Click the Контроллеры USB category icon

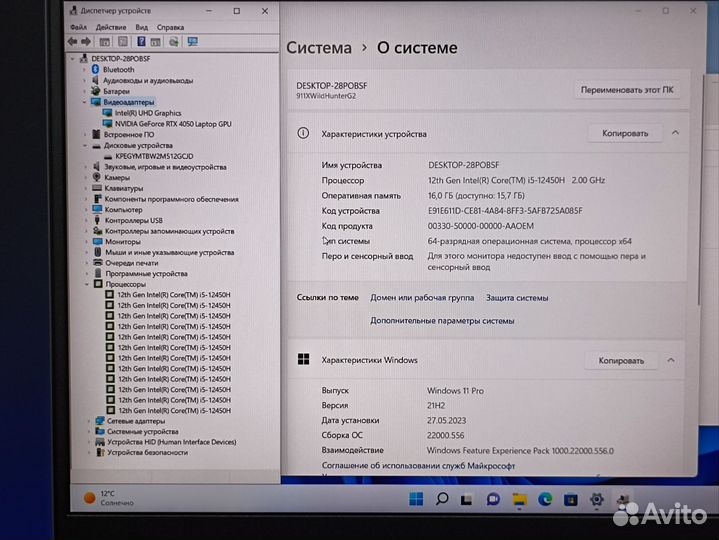[x=97, y=220]
